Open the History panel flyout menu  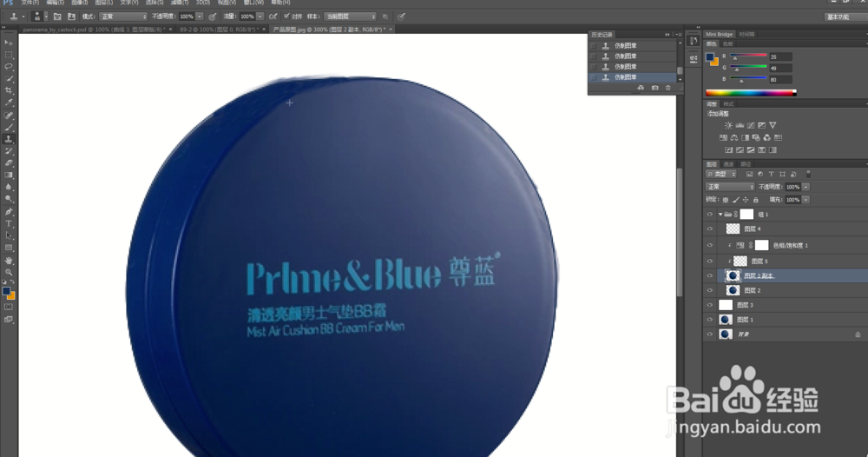pyautogui.click(x=679, y=35)
